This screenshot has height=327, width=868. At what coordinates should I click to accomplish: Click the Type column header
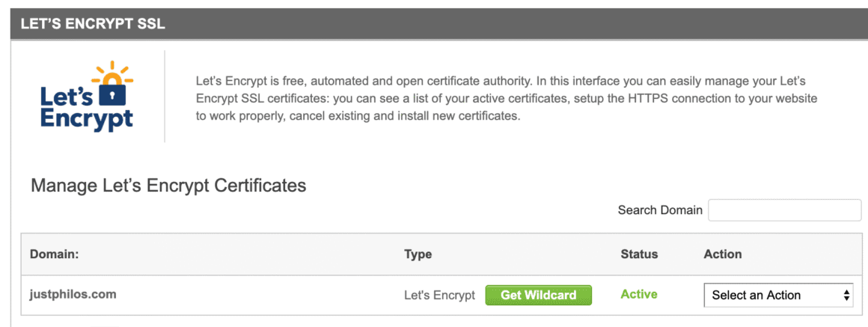point(418,254)
